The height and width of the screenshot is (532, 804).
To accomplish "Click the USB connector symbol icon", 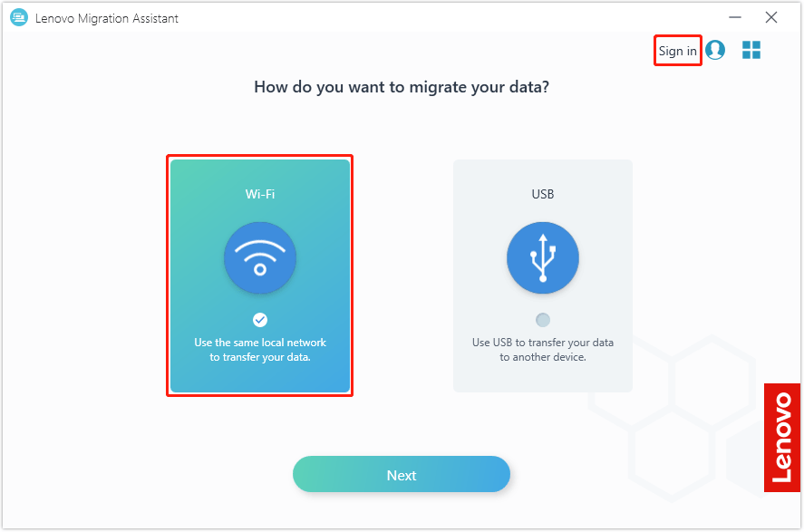I will [542, 257].
